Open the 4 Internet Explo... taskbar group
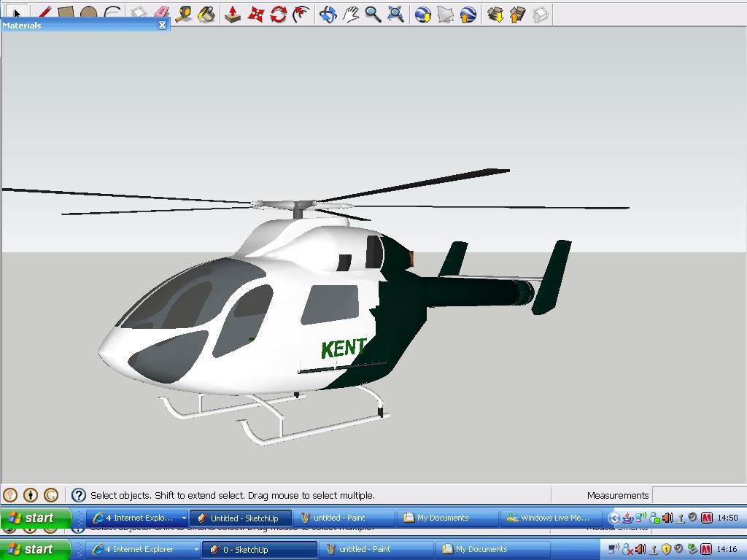747x560 pixels. 136,518
